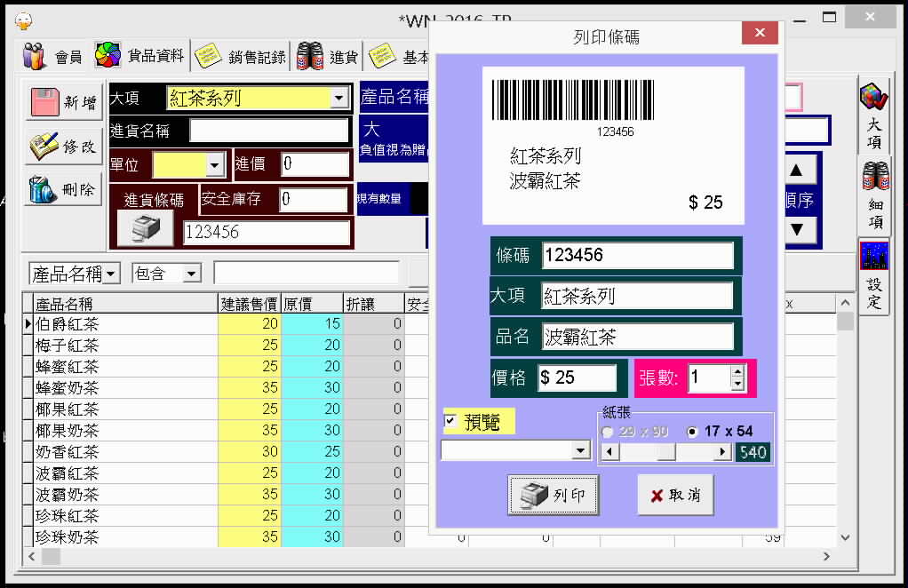Select the 波霸奶茶 row
Image resolution: width=908 pixels, height=588 pixels.
pyautogui.click(x=213, y=495)
